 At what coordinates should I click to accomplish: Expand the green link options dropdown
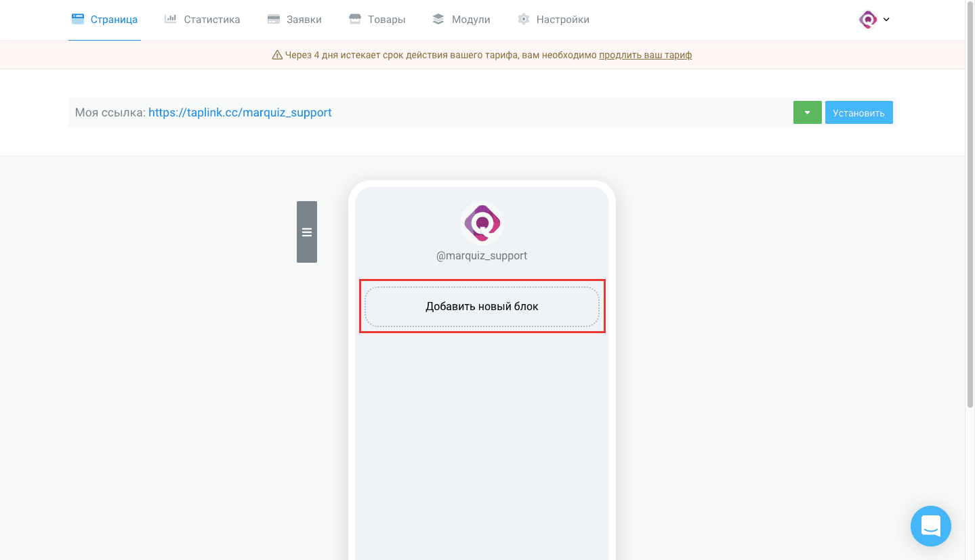808,112
